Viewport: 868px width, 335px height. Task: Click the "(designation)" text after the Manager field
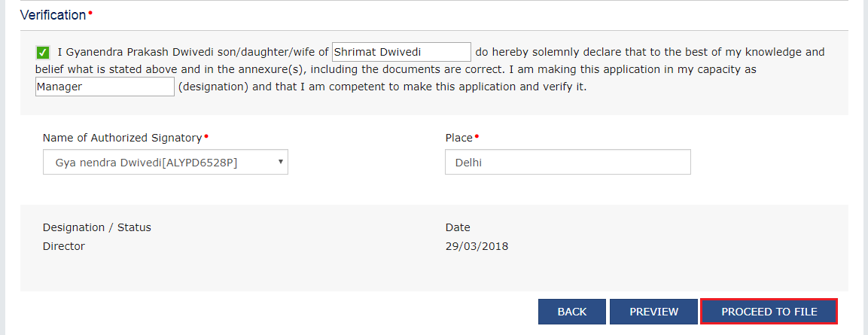point(213,87)
